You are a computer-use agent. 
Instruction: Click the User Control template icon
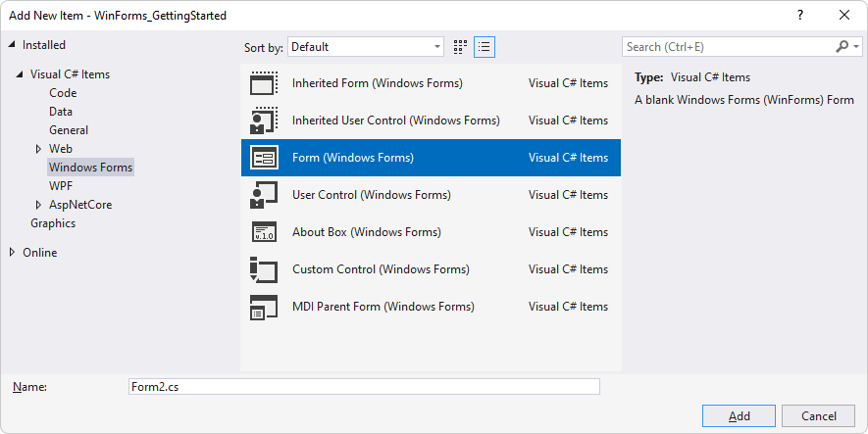coord(265,195)
